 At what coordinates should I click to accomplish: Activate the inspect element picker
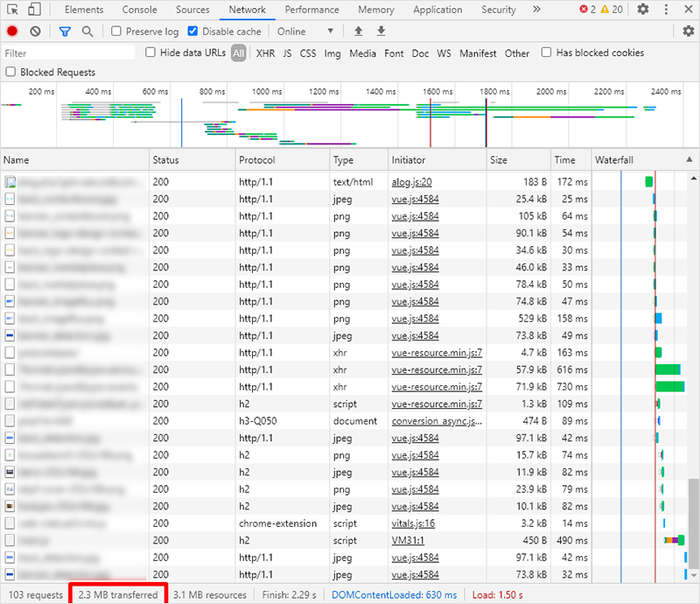click(12, 10)
